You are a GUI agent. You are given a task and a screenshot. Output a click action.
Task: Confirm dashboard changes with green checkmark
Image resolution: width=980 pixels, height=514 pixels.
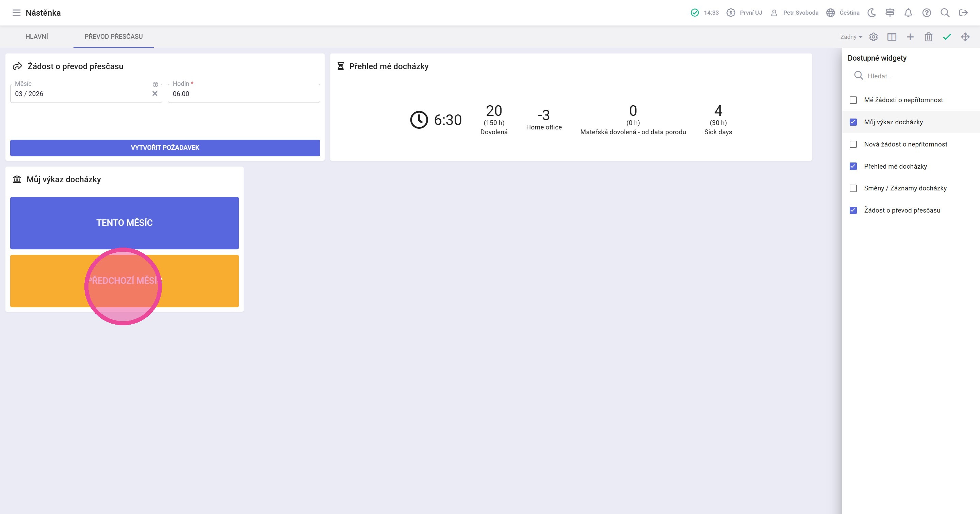pyautogui.click(x=947, y=37)
